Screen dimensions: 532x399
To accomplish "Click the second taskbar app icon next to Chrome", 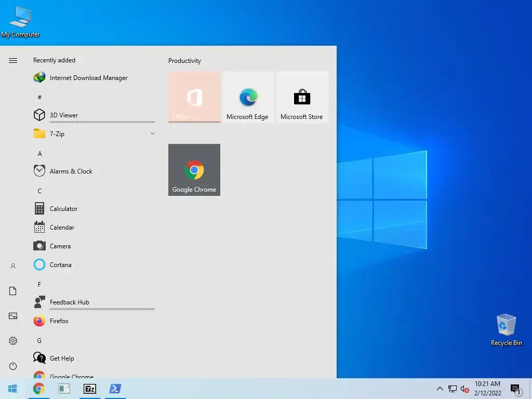I will (x=64, y=389).
